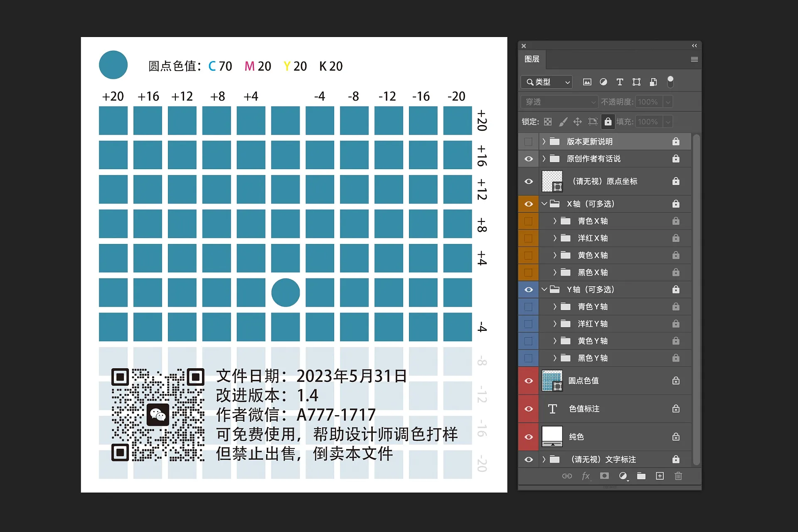Click the large teal circle color sample
This screenshot has width=798, height=532.
click(x=113, y=65)
